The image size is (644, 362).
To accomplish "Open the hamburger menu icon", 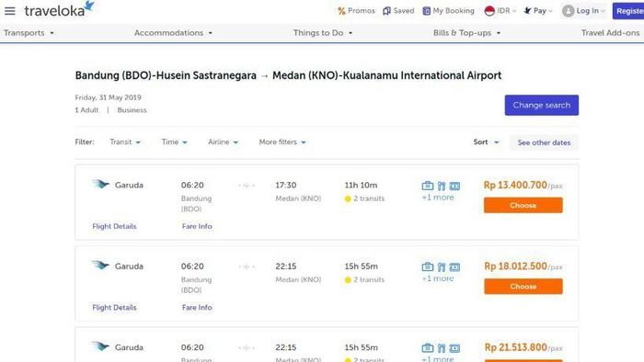I will [x=10, y=11].
